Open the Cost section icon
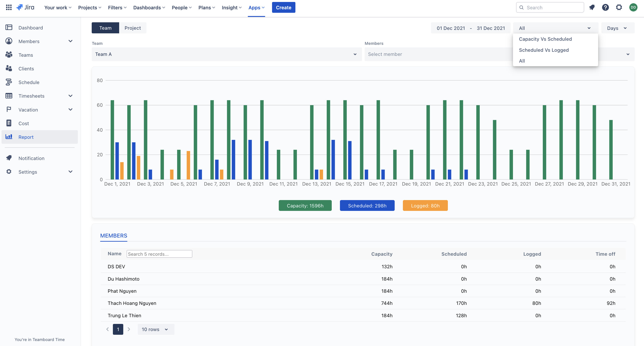The height and width of the screenshot is (346, 644). [x=9, y=123]
